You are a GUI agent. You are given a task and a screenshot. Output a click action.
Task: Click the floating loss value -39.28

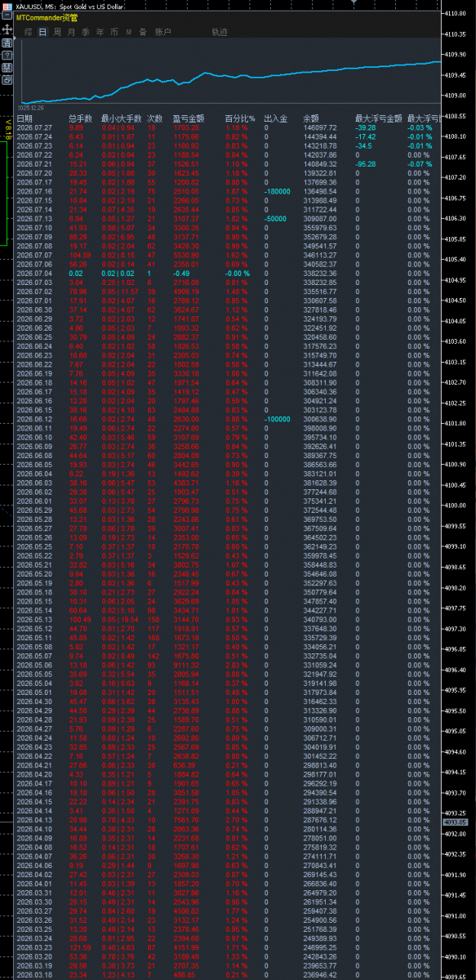point(365,128)
